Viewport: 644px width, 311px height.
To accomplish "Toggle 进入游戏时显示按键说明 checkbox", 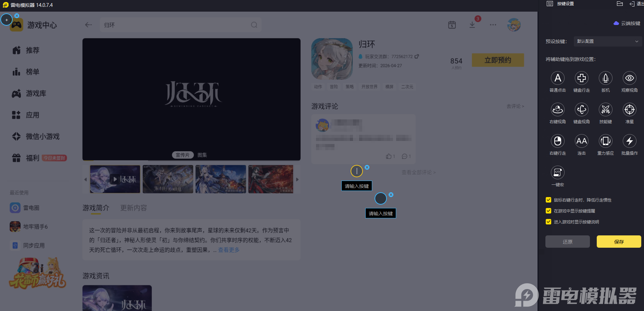I will [548, 222].
